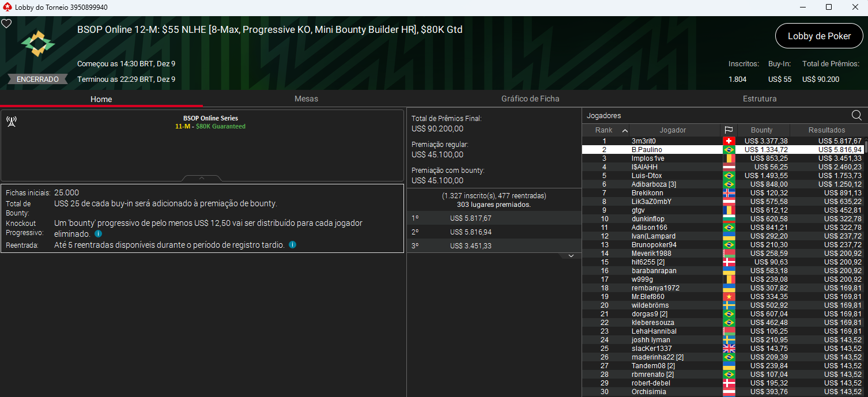Screen dimensions: 868x397
Task: Click the info icon next to Knockout Progressivo
Action: pos(97,234)
